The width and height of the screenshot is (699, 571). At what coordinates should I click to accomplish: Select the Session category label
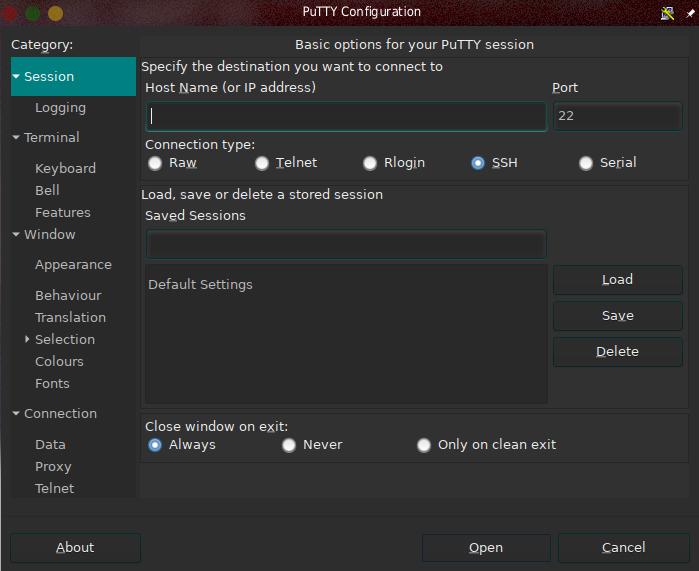point(49,77)
